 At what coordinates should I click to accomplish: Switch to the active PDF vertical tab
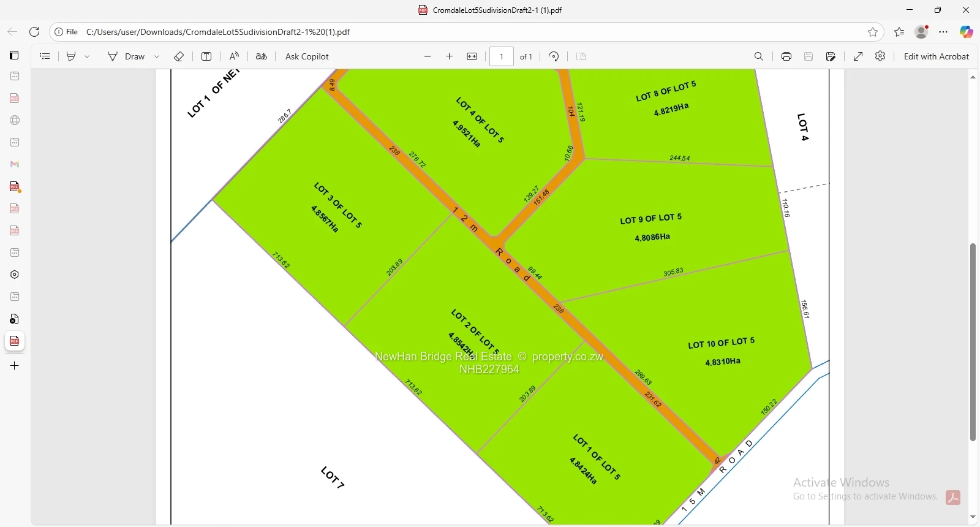click(15, 341)
